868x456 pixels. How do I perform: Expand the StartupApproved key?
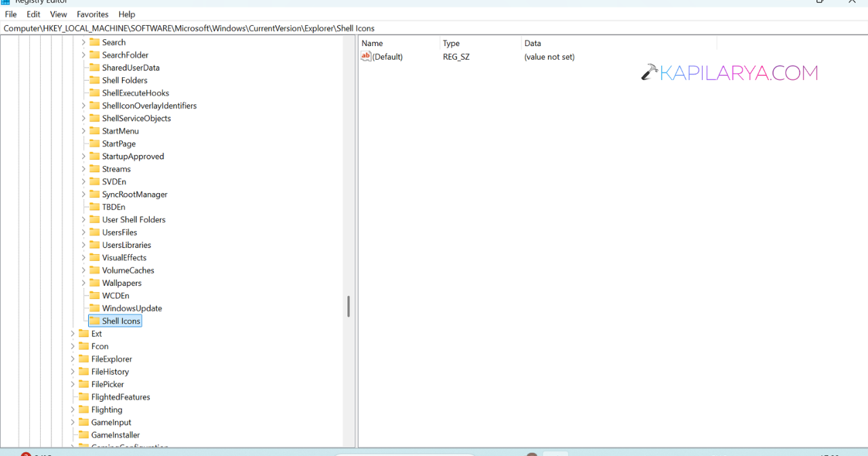tap(83, 156)
